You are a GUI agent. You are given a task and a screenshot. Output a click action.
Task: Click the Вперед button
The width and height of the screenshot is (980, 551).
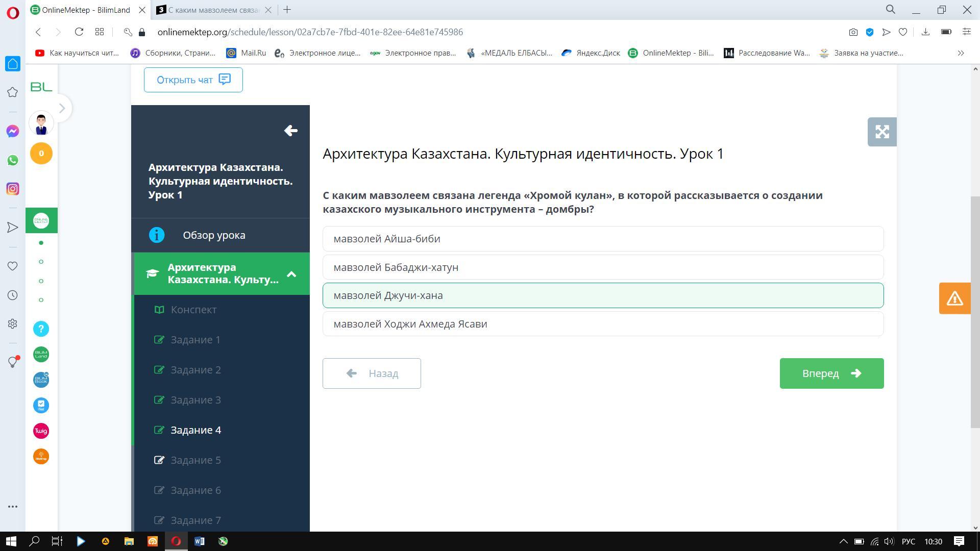pos(831,373)
